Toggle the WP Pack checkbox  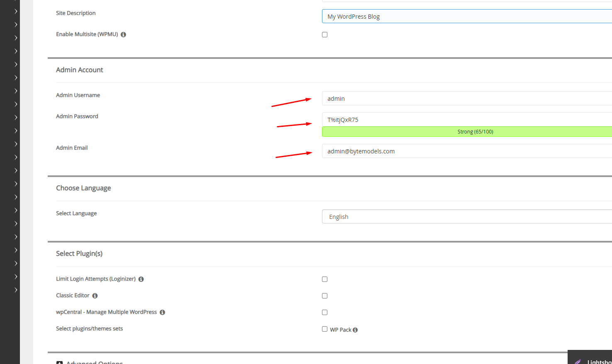coord(324,329)
